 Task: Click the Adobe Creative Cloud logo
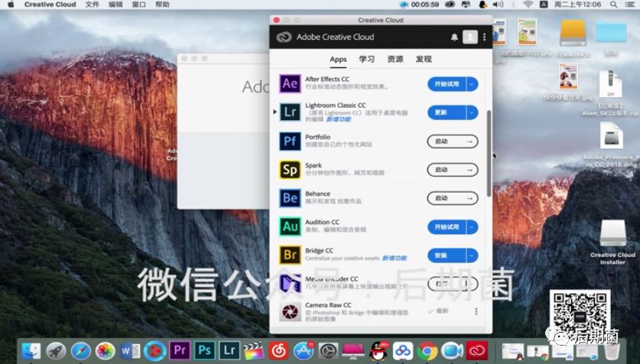284,37
